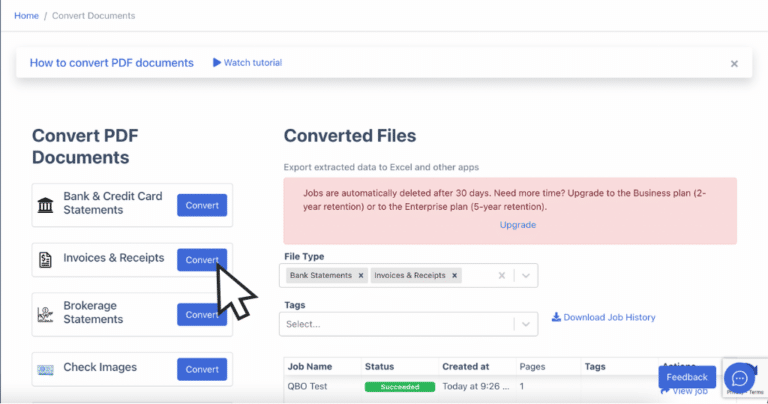
Task: Click the play icon beside Watch tutorial
Action: [x=217, y=63]
